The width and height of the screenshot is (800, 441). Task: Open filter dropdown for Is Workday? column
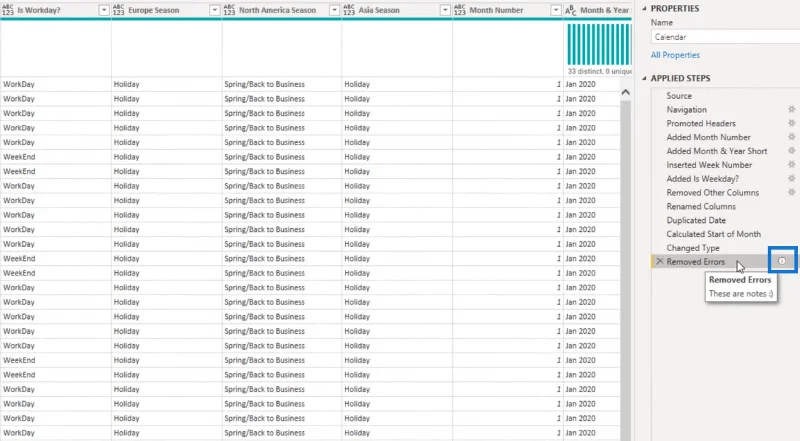(x=104, y=10)
